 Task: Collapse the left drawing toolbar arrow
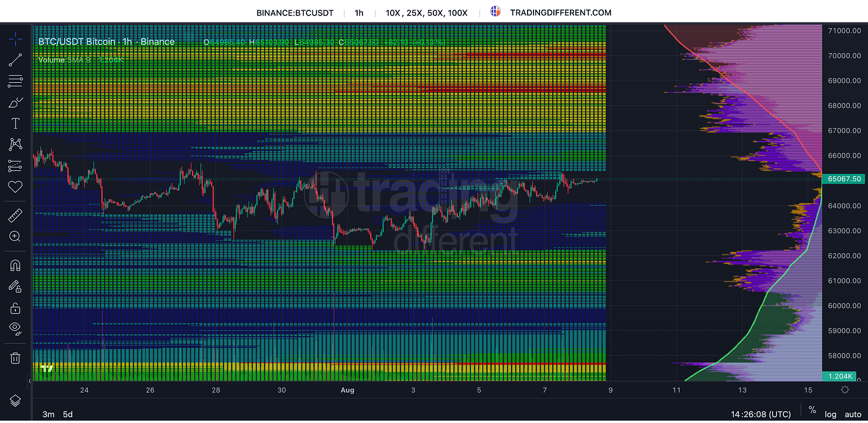click(x=30, y=380)
